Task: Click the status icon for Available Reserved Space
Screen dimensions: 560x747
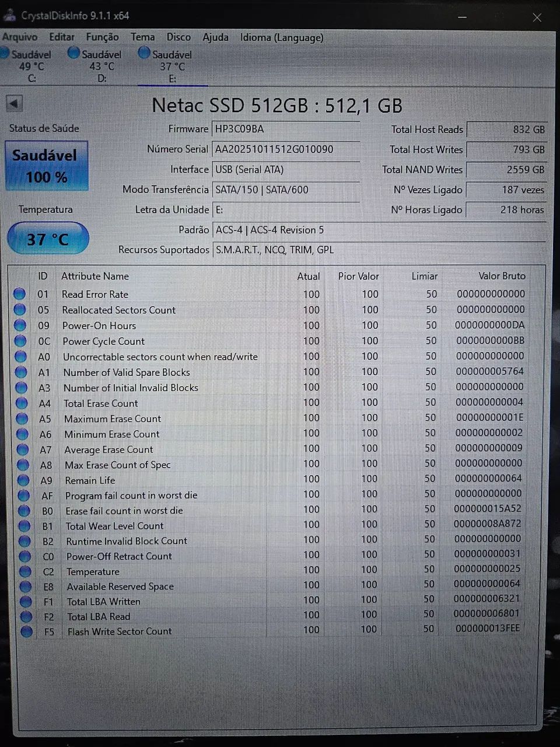Action: (25, 586)
